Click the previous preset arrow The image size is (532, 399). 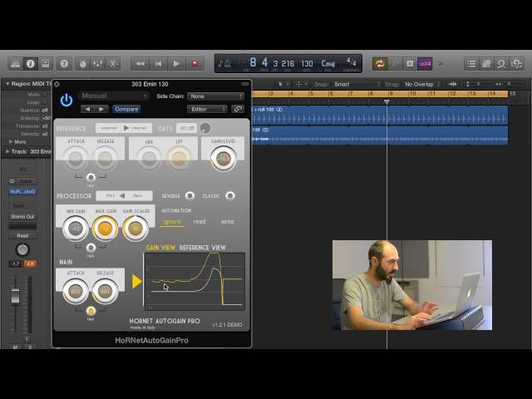tap(87, 109)
